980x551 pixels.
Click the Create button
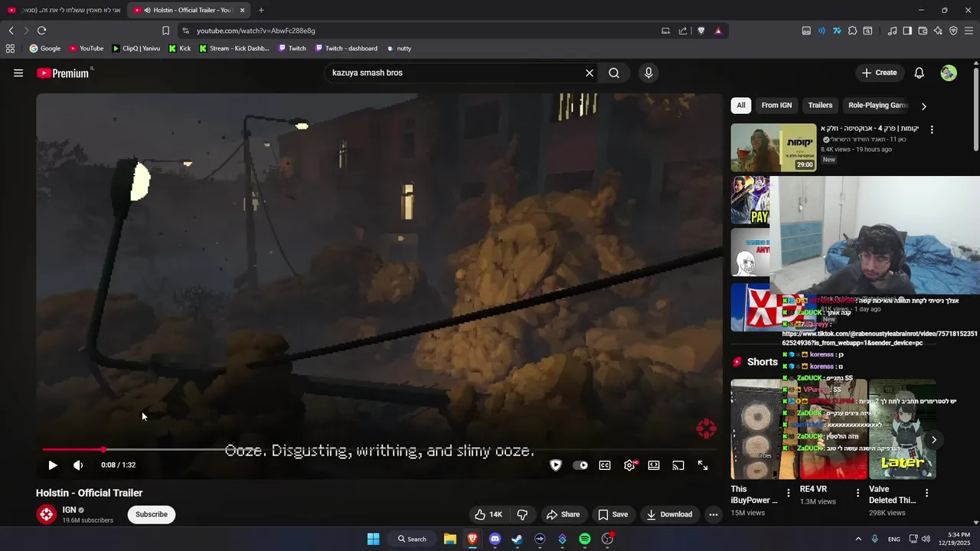pos(879,73)
